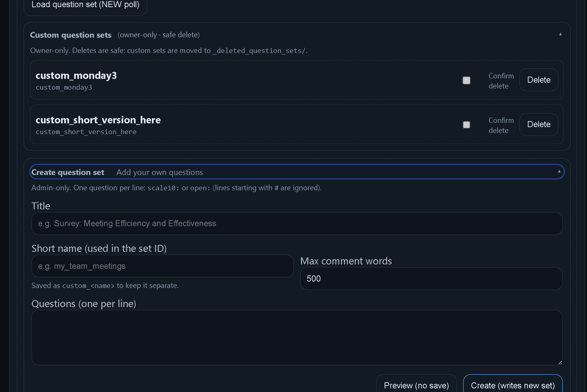Click inside the Questions textarea
Viewport: 587px width, 392px height.
[297, 337]
